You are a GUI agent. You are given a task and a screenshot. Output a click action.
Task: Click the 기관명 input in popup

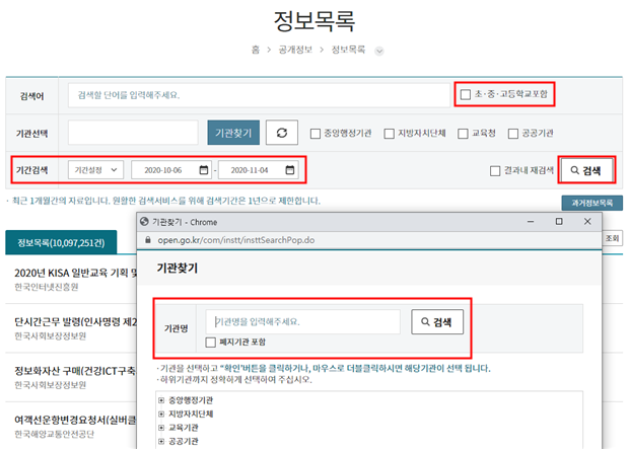click(x=303, y=322)
